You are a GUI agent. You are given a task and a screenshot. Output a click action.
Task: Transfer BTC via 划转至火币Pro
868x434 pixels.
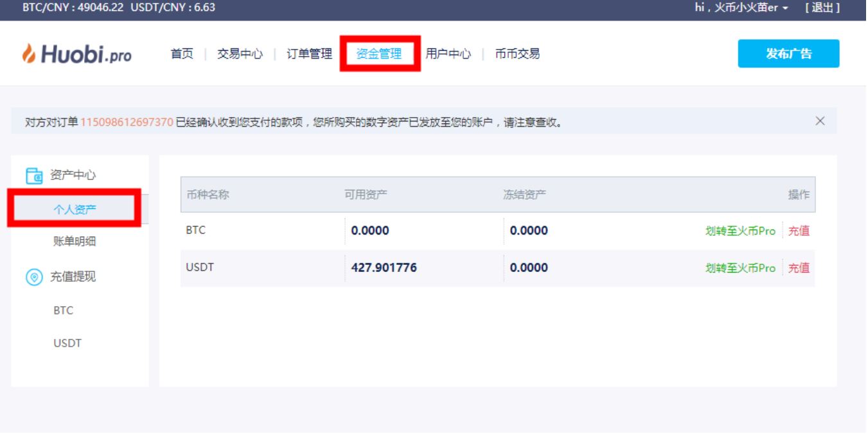pyautogui.click(x=741, y=231)
